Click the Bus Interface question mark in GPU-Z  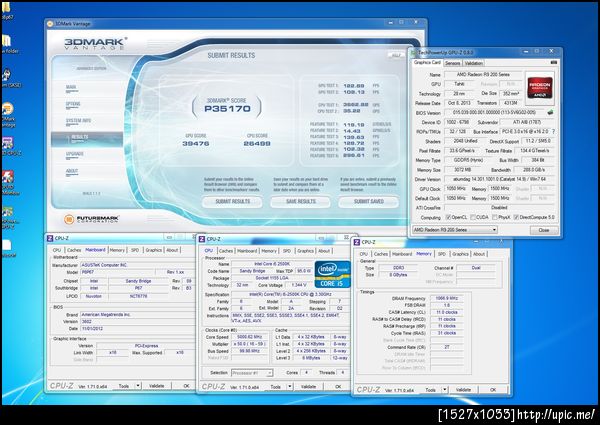click(x=554, y=131)
